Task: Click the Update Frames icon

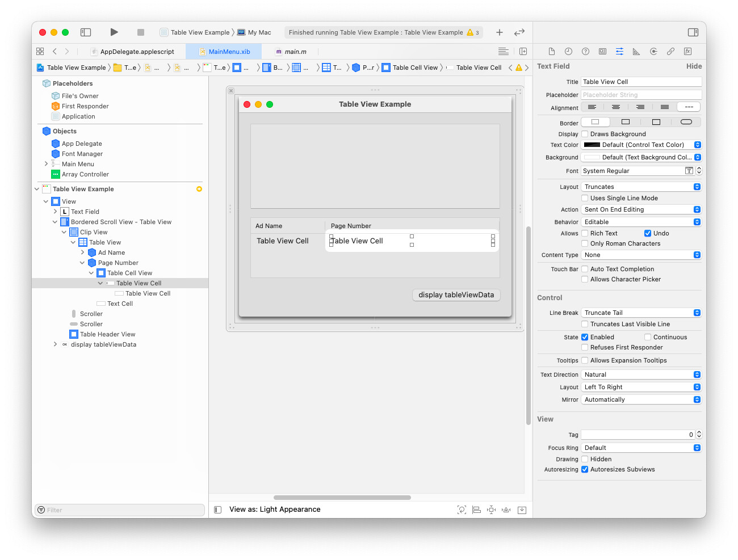Action: click(x=462, y=510)
